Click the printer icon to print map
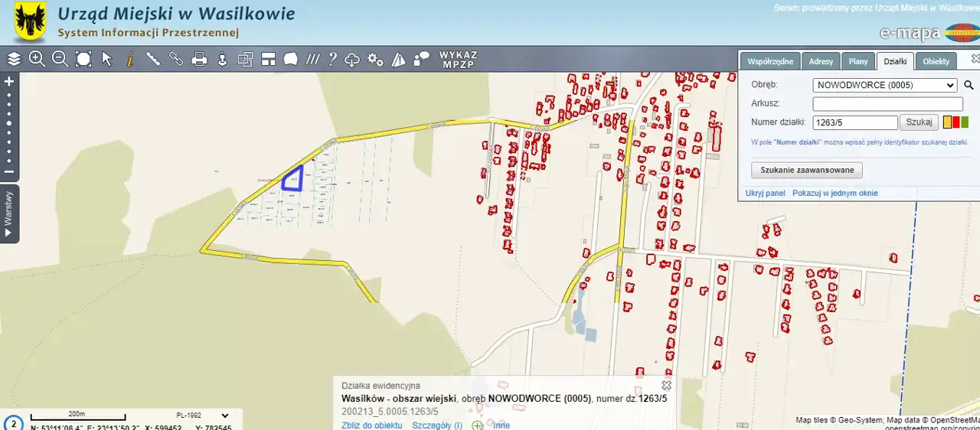Image resolution: width=980 pixels, height=430 pixels. [x=199, y=59]
